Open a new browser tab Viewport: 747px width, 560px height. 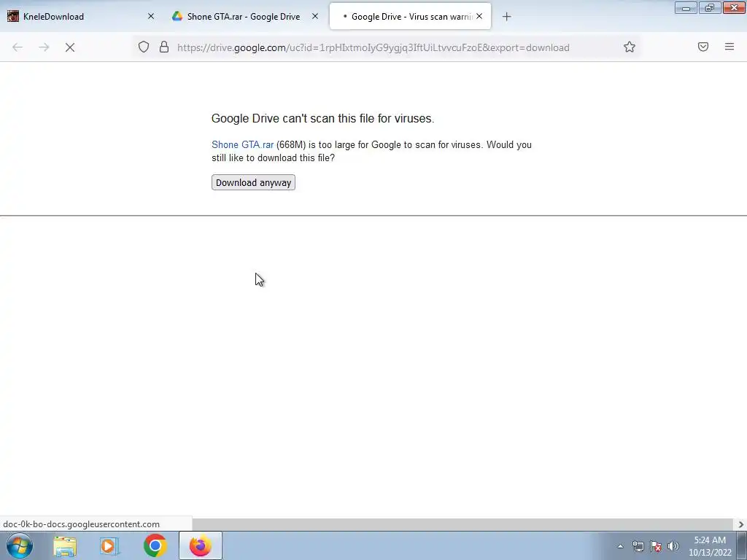pyautogui.click(x=506, y=17)
